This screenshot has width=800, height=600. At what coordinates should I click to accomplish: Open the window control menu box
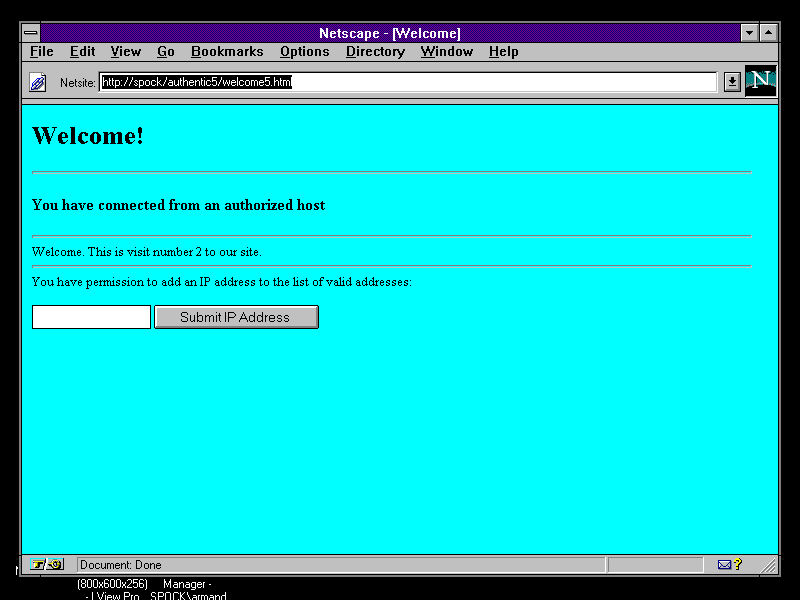31,33
